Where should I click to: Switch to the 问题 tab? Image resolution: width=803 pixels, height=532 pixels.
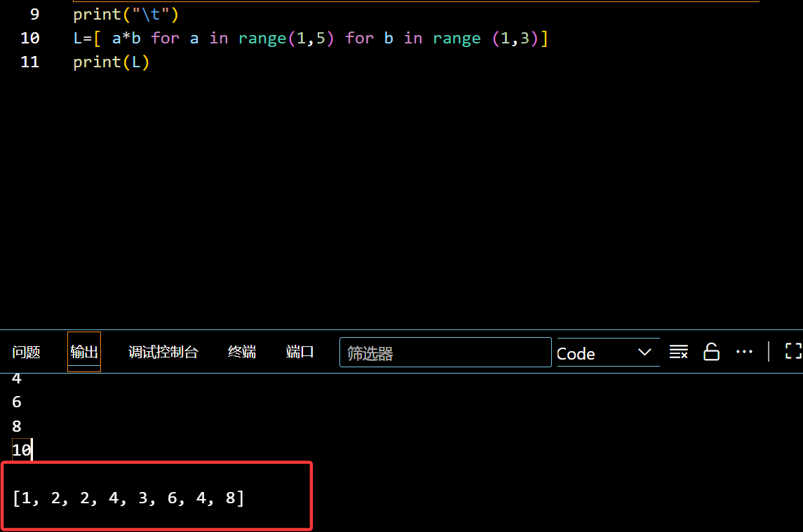[26, 352]
